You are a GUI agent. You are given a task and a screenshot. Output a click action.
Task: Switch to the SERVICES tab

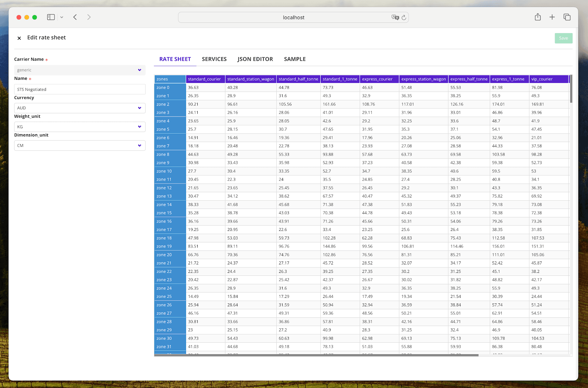214,59
